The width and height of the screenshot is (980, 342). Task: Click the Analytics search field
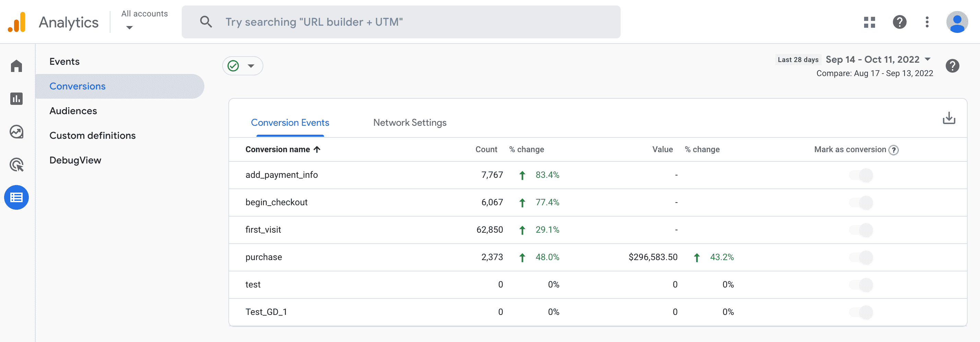tap(401, 22)
